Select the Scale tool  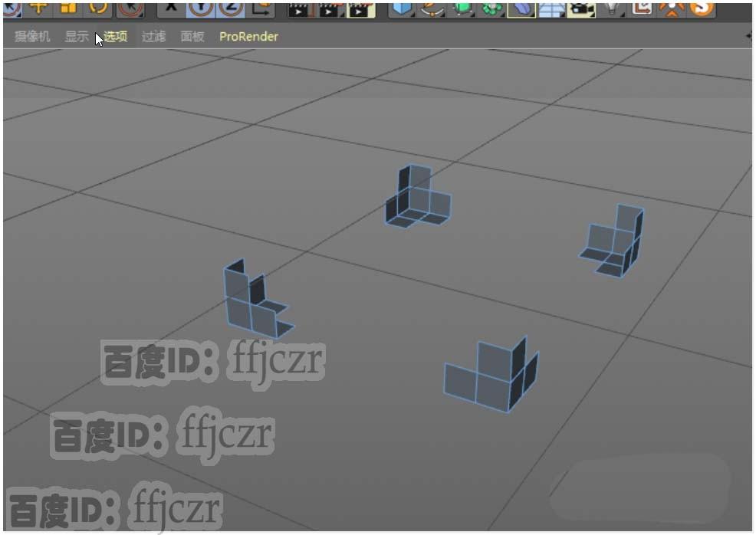(x=66, y=8)
